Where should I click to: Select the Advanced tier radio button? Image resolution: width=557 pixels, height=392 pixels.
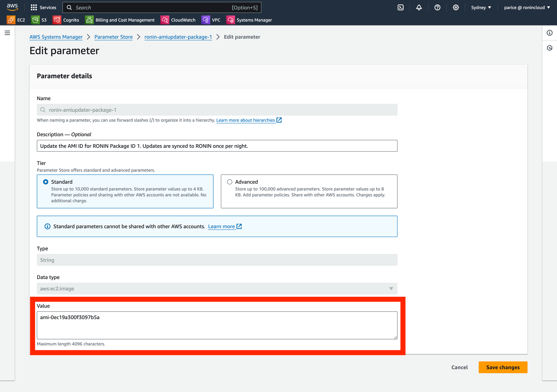[229, 182]
